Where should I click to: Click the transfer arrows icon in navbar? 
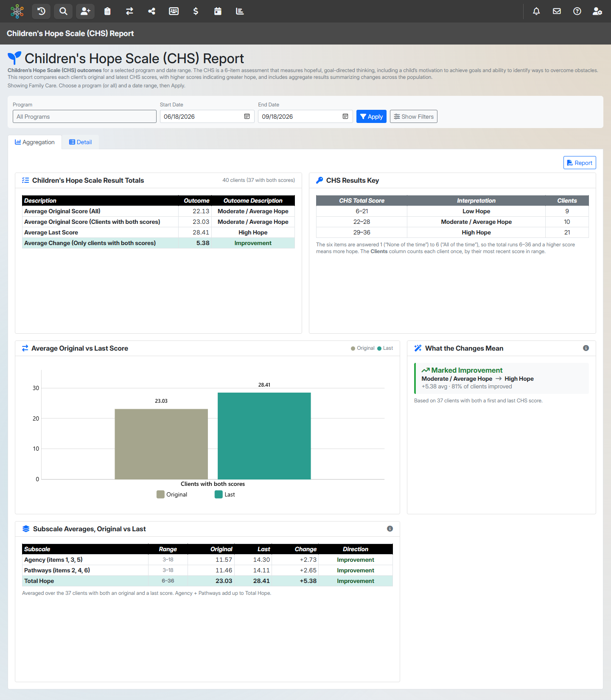click(x=129, y=11)
